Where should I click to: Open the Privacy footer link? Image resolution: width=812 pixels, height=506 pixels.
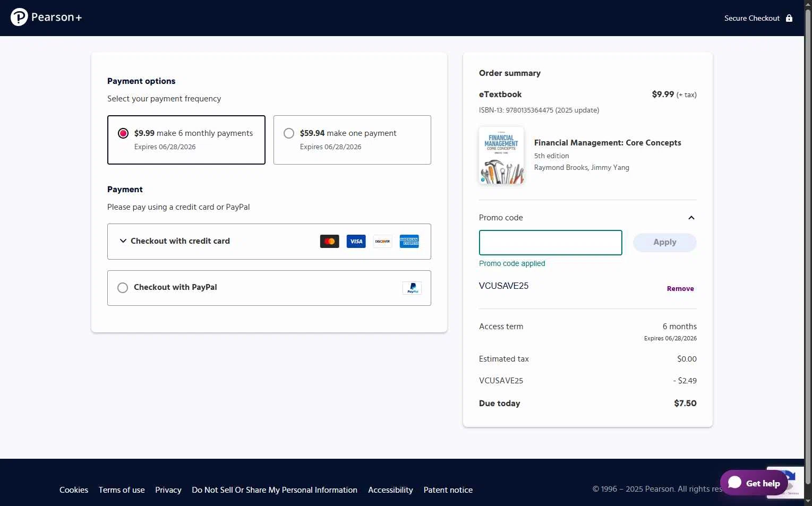tap(168, 490)
